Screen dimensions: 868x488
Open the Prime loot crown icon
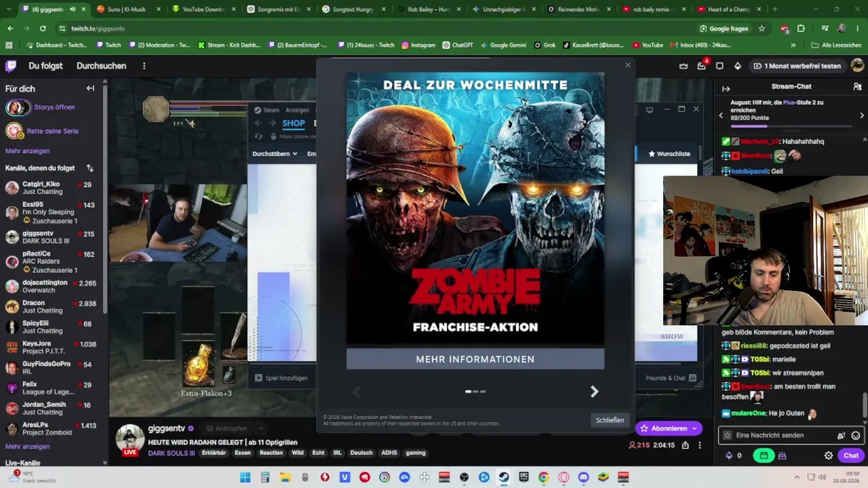(x=684, y=66)
